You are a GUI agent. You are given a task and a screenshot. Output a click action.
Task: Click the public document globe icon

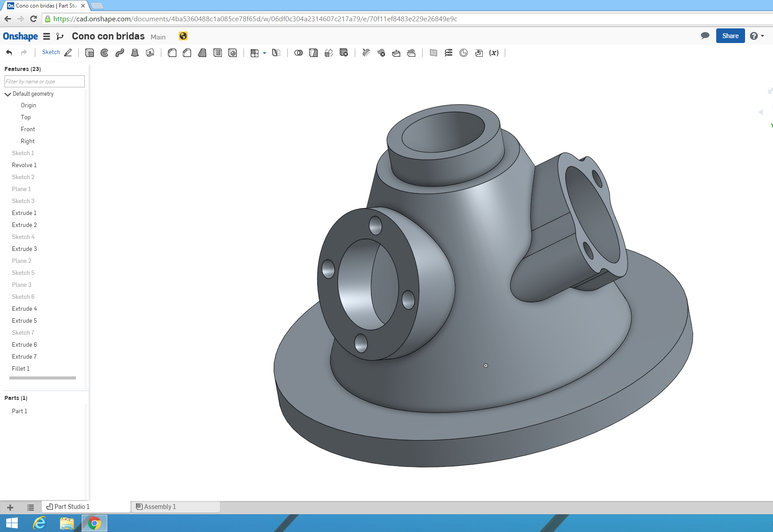(x=183, y=36)
